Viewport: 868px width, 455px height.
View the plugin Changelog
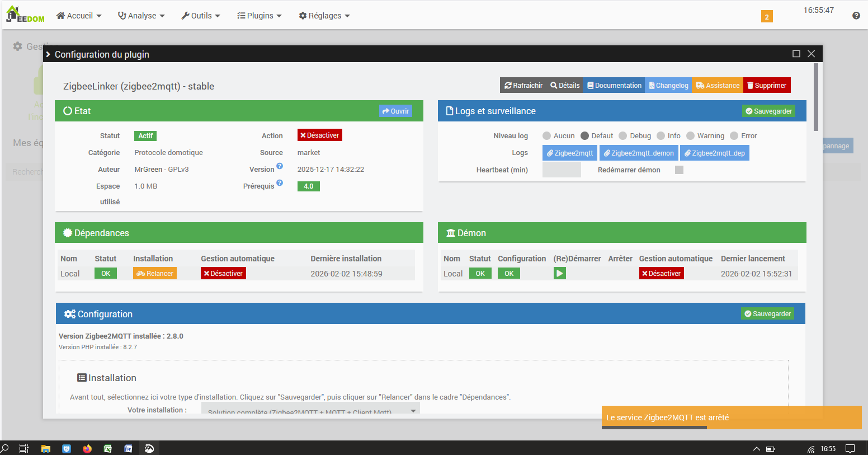pyautogui.click(x=668, y=86)
